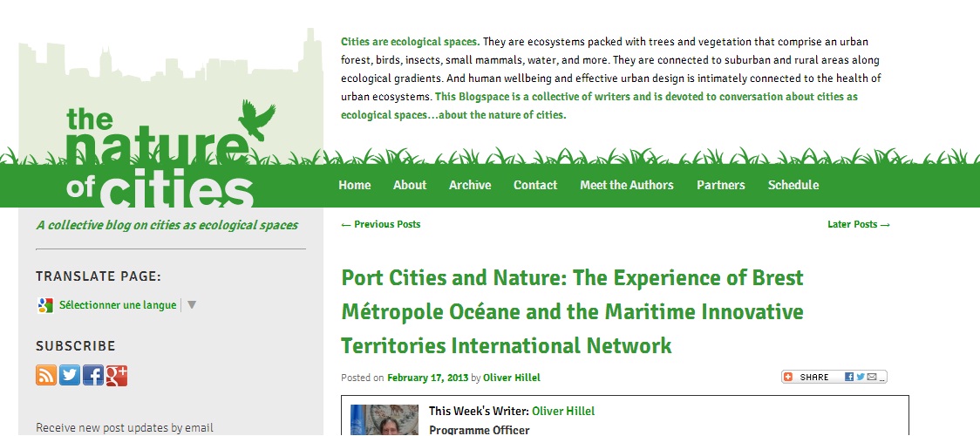Go to Previous Posts
This screenshot has width=980, height=436.
381,224
